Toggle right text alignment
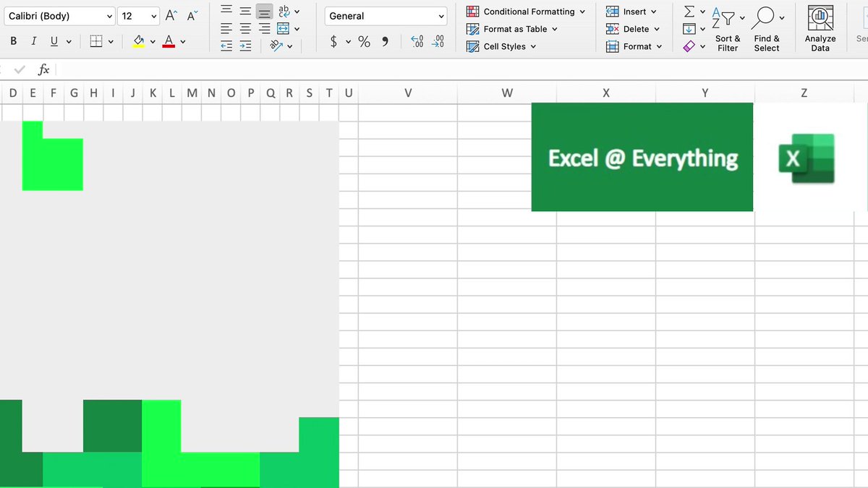 pos(265,28)
